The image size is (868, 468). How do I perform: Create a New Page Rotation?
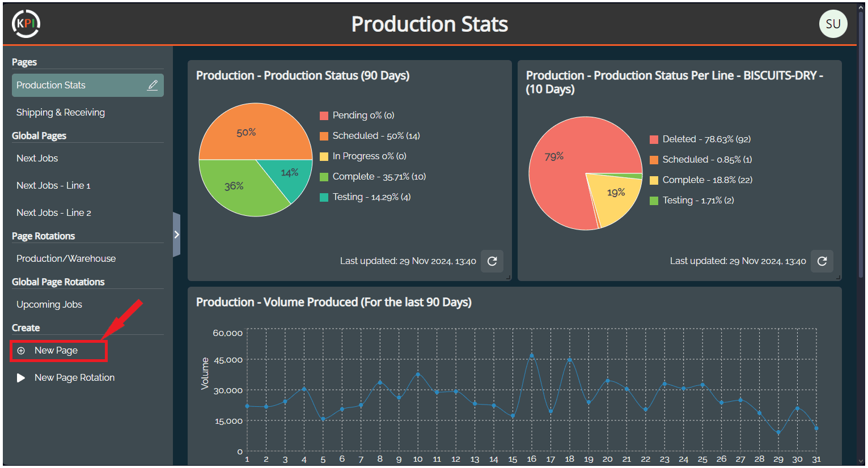pyautogui.click(x=74, y=378)
